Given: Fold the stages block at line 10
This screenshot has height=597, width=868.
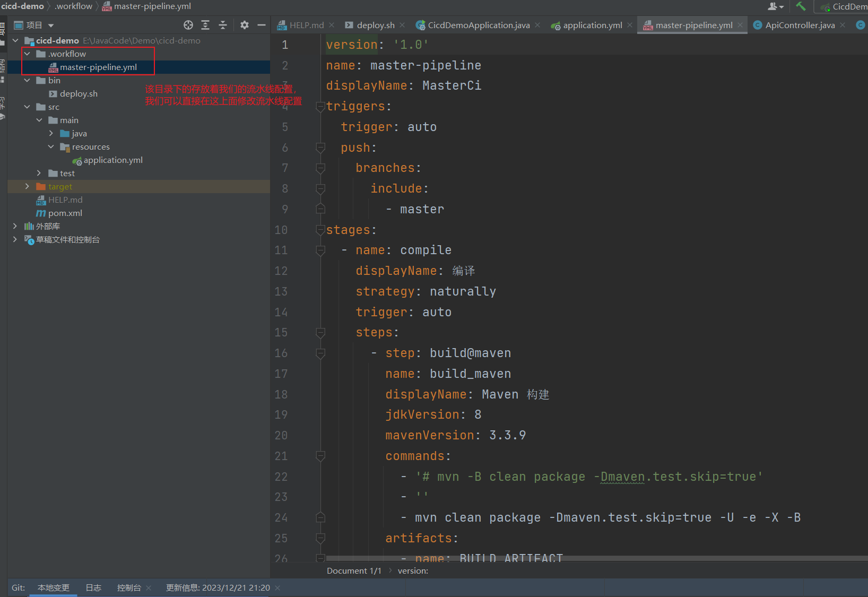Looking at the screenshot, I should pyautogui.click(x=320, y=230).
